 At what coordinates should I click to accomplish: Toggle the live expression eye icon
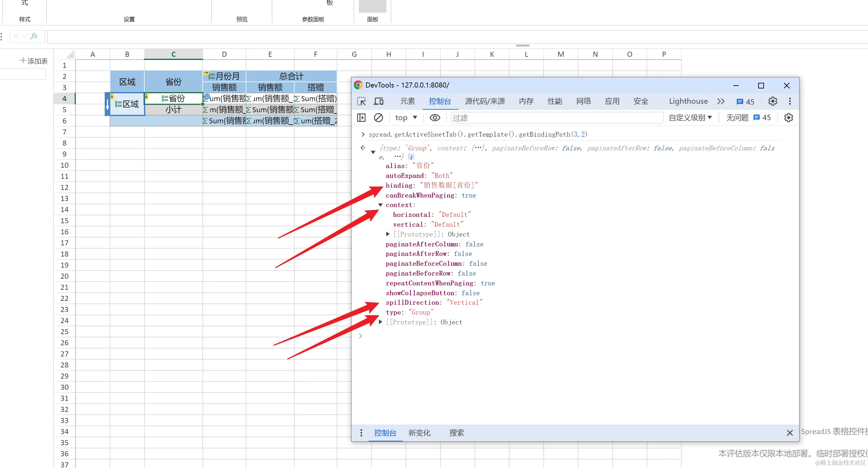tap(435, 118)
